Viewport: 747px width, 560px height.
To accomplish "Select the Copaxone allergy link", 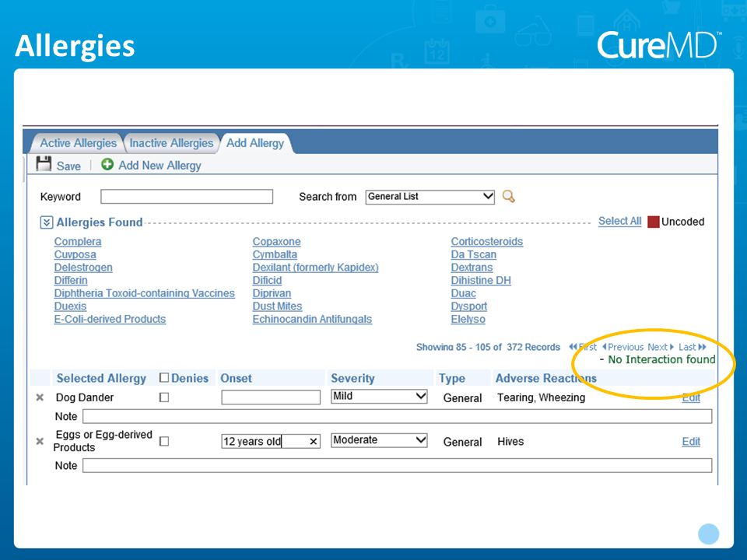I will 277,241.
